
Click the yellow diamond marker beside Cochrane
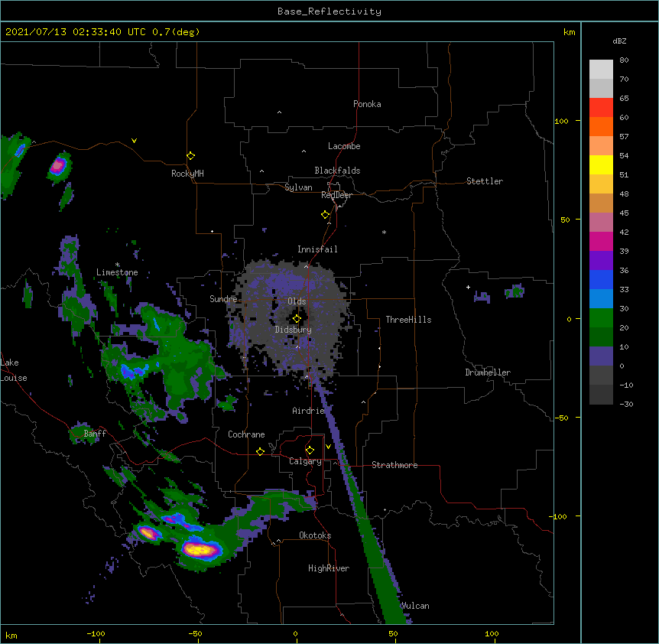pos(260,451)
